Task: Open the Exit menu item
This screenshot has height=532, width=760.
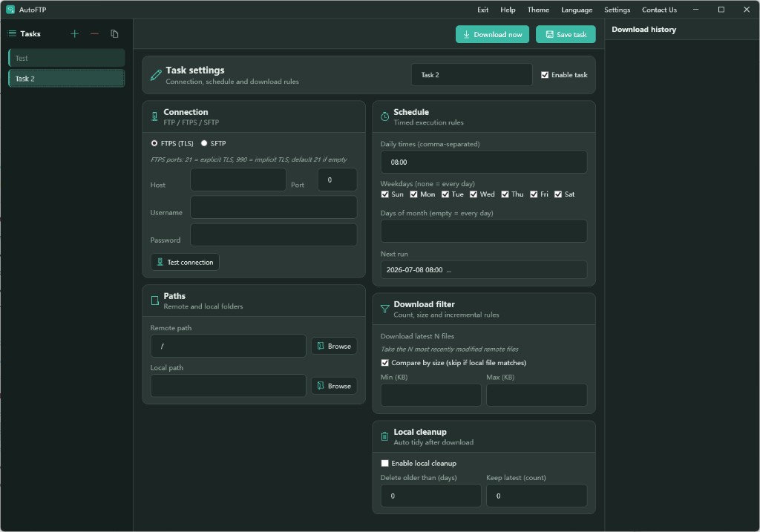Action: pyautogui.click(x=482, y=10)
